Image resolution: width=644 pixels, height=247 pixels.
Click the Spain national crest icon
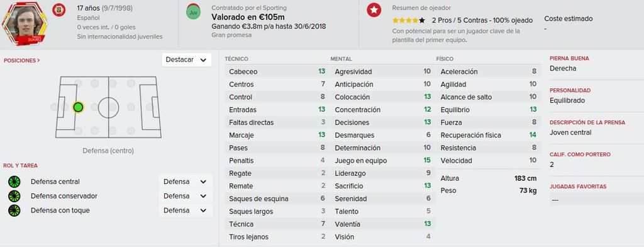click(58, 10)
